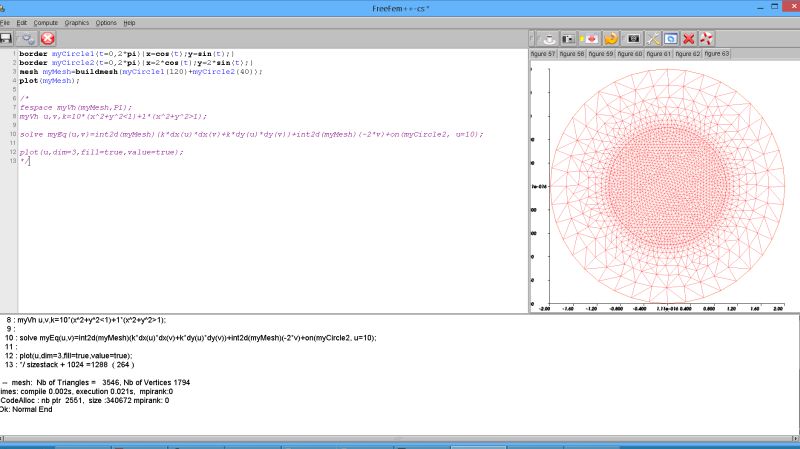Click the graphics toolbar drag handle

coord(532,39)
